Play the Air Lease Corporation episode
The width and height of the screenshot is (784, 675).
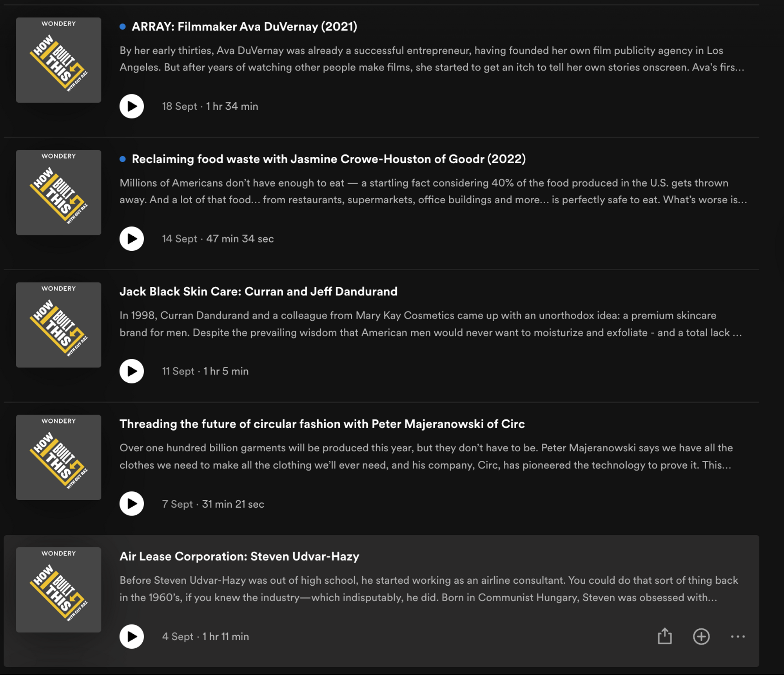pos(132,637)
